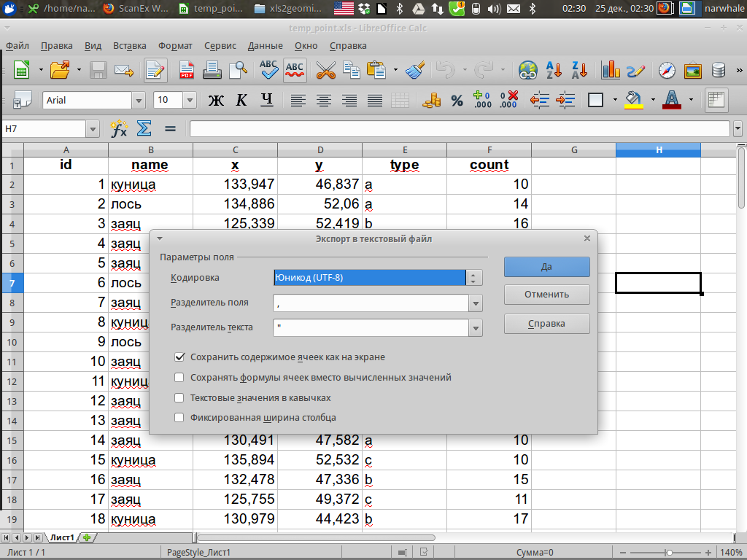Toggle Edit mode icon
Image resolution: width=747 pixels, height=560 pixels.
pos(155,71)
